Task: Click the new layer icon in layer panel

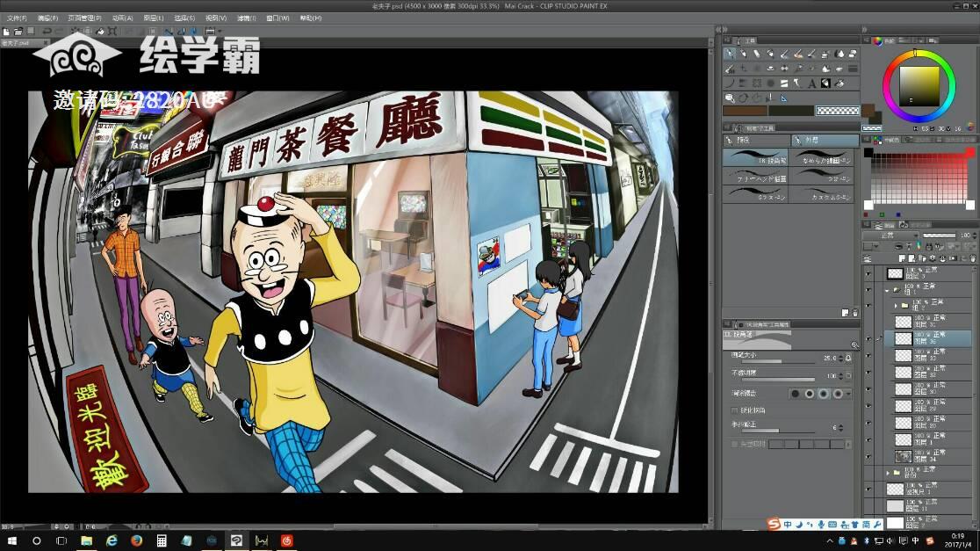Action: tap(901, 258)
